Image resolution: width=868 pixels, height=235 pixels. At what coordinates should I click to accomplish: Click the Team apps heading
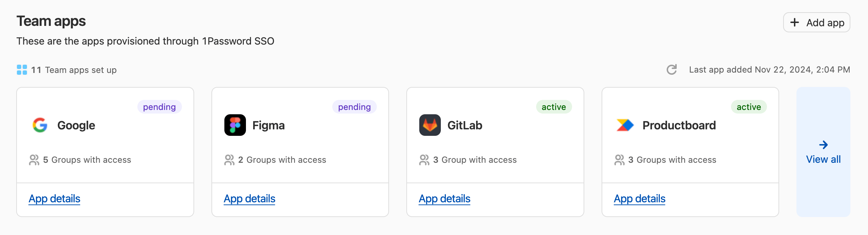[x=51, y=21]
